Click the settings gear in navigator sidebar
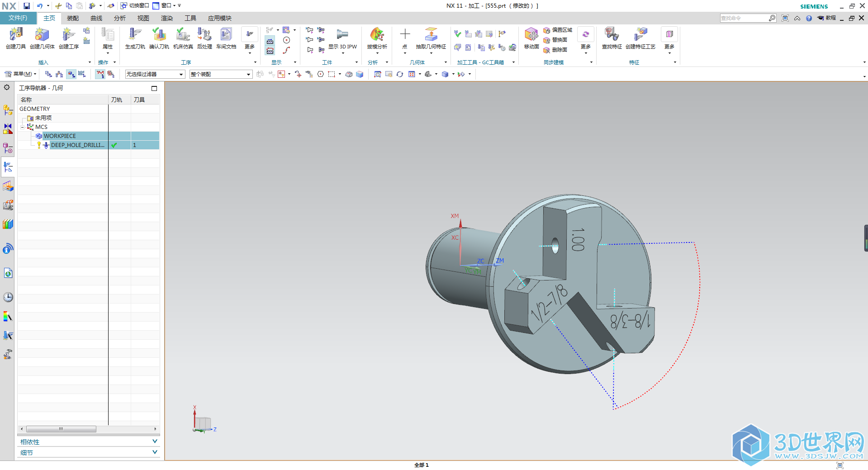This screenshot has height=470, width=868. [x=7, y=87]
